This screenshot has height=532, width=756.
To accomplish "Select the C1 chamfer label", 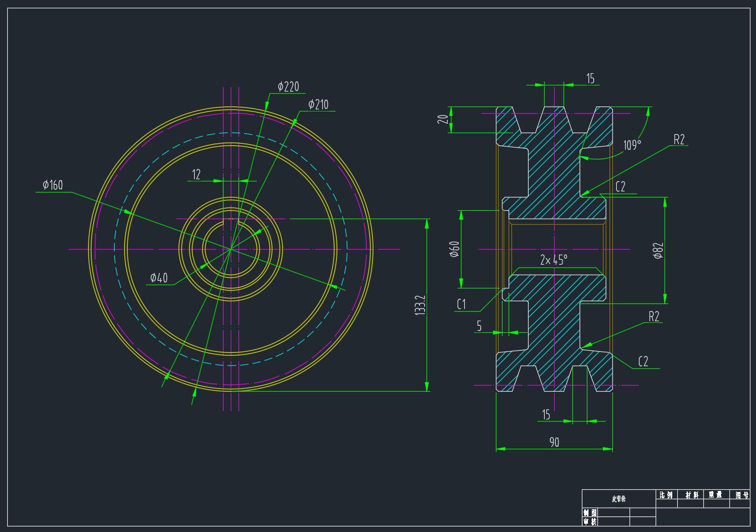I will coord(461,304).
